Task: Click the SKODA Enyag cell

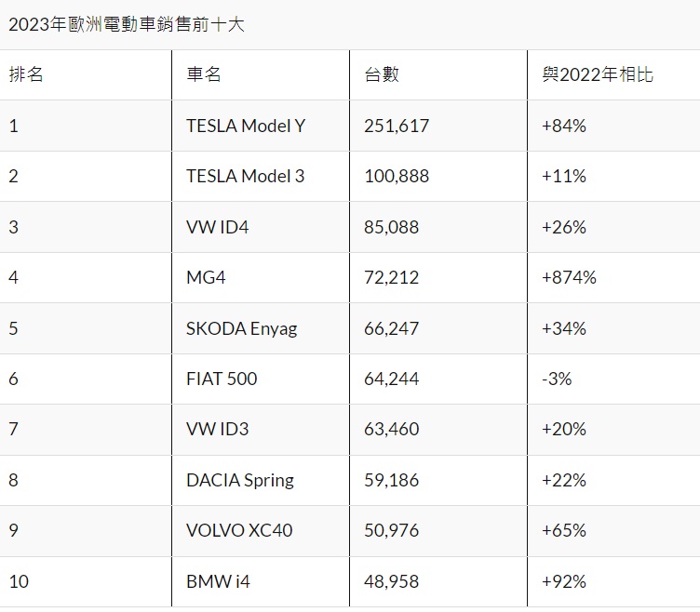Action: point(241,327)
